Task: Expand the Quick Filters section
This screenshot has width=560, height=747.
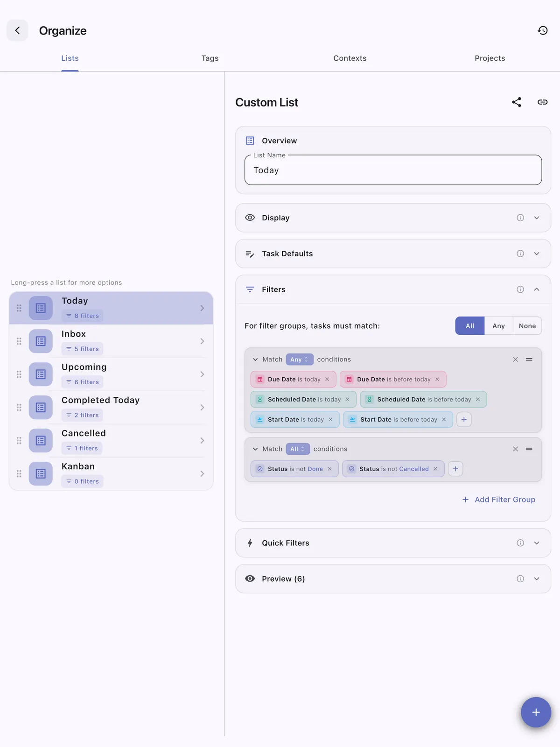Action: (537, 543)
